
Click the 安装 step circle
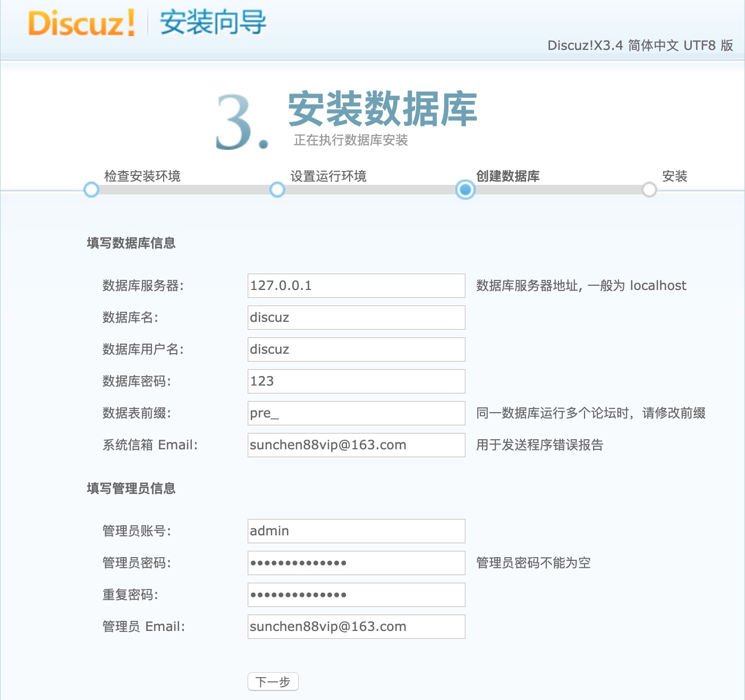point(649,190)
